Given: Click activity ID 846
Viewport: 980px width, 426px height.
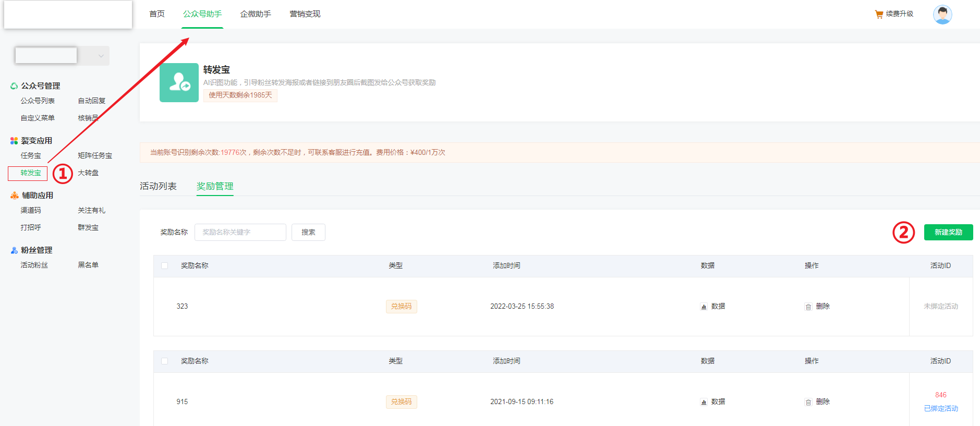Looking at the screenshot, I should click(941, 395).
